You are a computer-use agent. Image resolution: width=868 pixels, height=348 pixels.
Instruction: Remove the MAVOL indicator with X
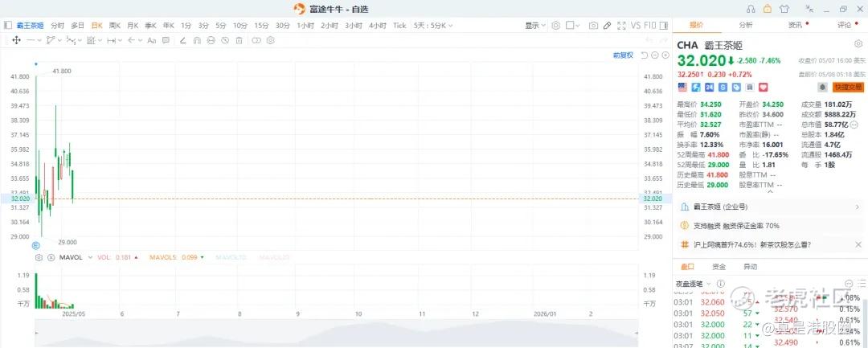click(x=51, y=257)
